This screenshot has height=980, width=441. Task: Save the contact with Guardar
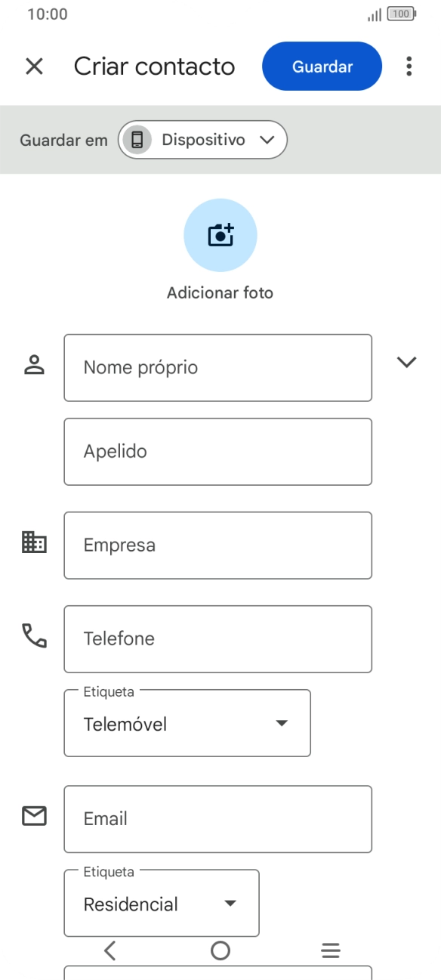point(322,66)
